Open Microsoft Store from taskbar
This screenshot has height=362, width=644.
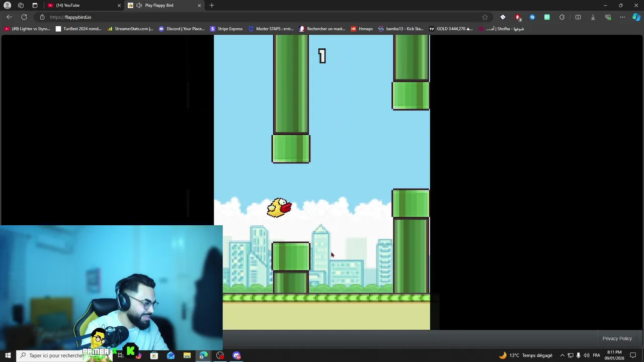154,355
